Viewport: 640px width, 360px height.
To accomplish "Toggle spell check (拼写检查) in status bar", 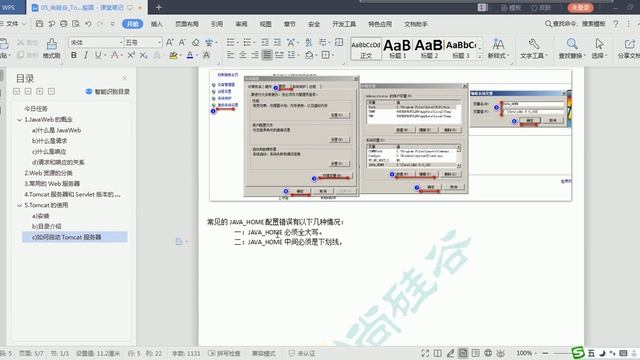I will (224, 353).
